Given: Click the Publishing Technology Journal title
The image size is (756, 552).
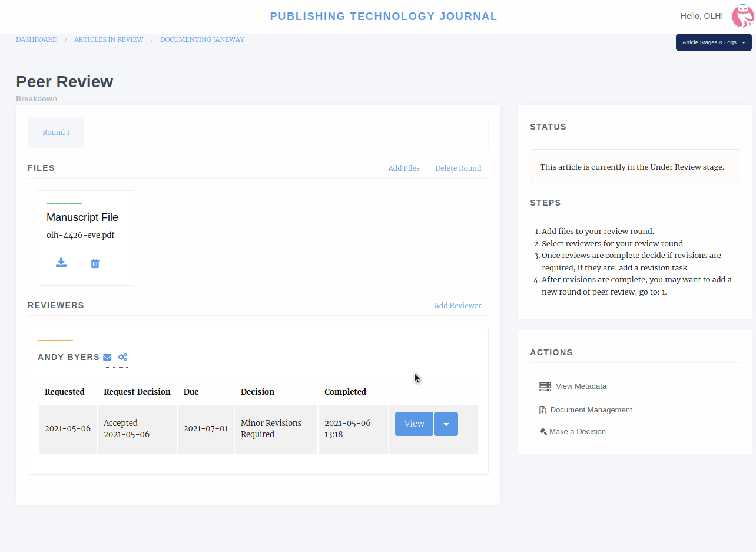Looking at the screenshot, I should coord(383,16).
